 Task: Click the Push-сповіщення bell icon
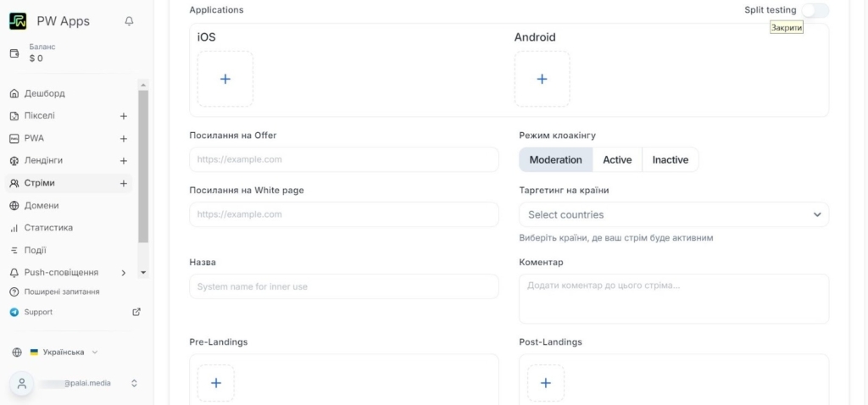pyautogui.click(x=14, y=273)
